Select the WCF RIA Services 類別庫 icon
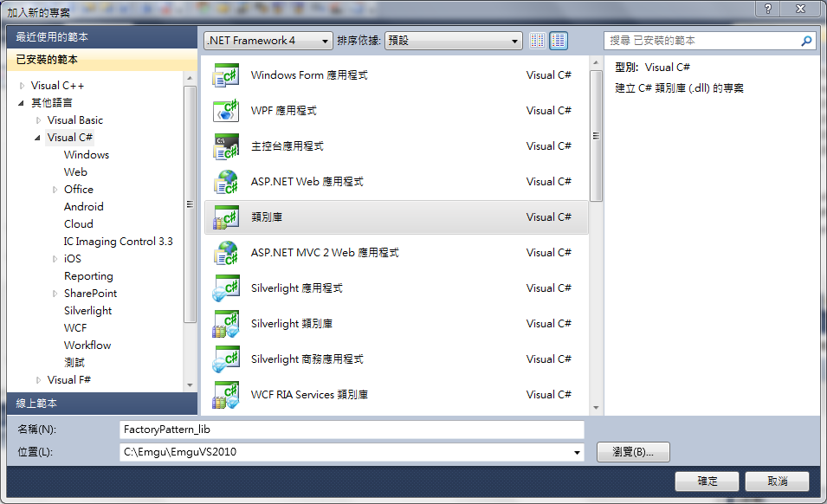Viewport: 827px width, 504px height. coord(226,395)
